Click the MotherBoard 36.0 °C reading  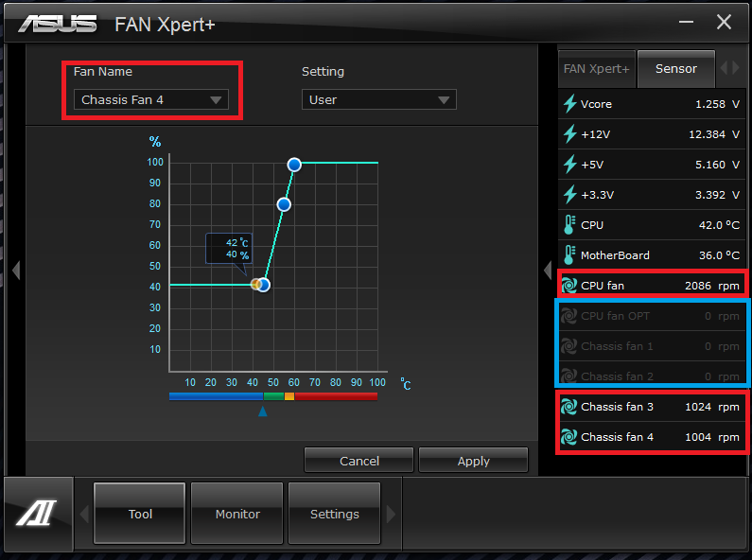pyautogui.click(x=719, y=255)
